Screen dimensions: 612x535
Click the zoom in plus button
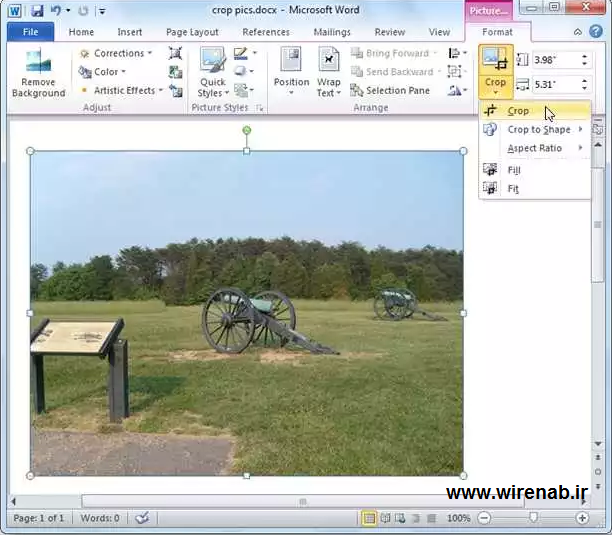582,518
